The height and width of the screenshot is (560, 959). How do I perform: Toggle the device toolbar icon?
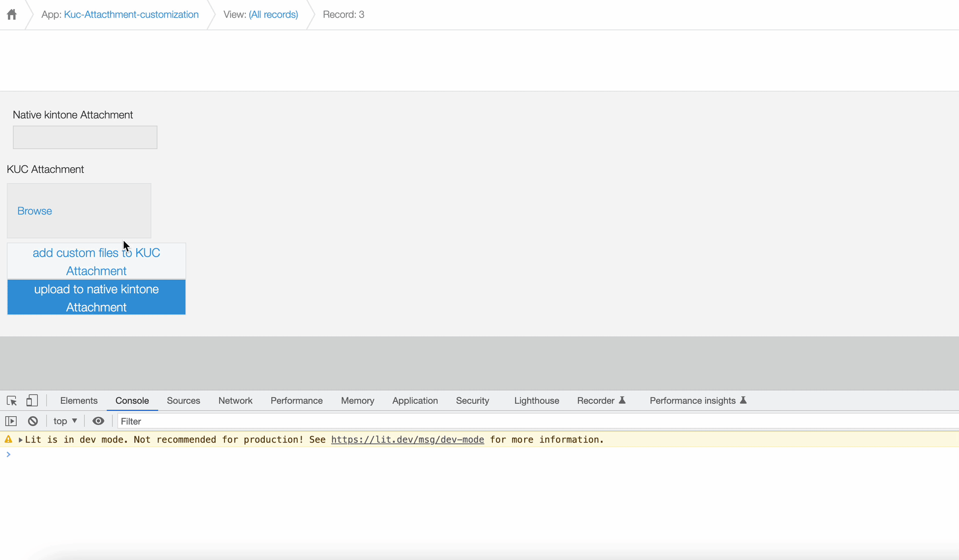click(32, 401)
